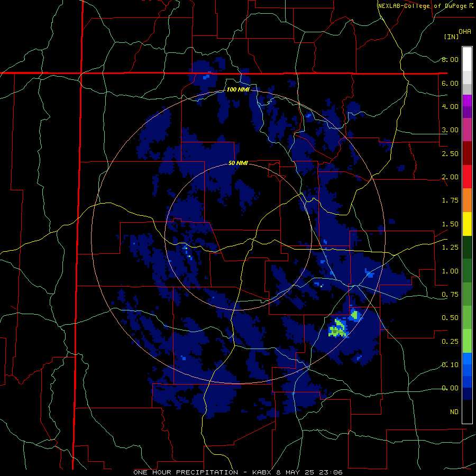Viewport: 476px width, 476px height.
Task: Click the 8.00 legend value
Action: (x=450, y=59)
